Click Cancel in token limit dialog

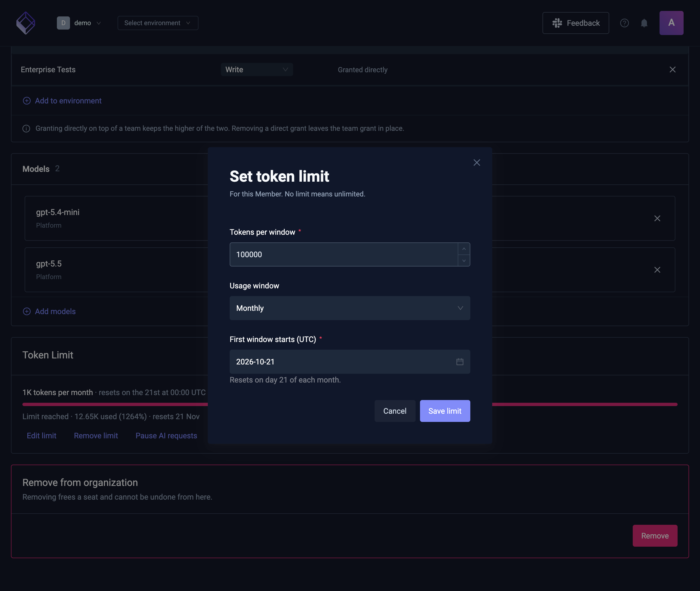(395, 411)
